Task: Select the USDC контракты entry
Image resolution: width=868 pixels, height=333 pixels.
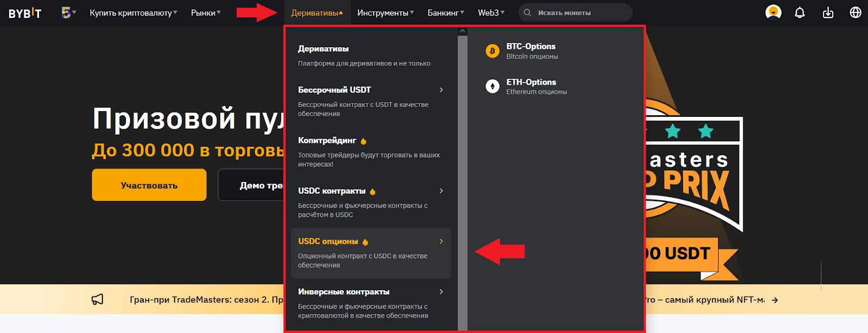Action: 371,202
